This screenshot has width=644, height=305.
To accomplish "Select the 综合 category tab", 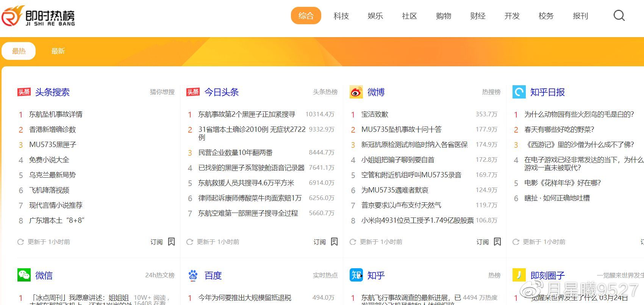I will 306,16.
